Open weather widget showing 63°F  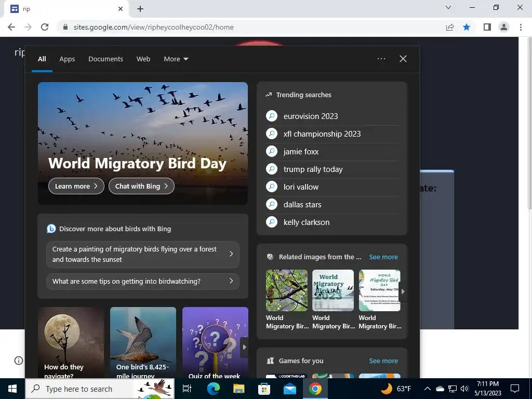tap(395, 389)
